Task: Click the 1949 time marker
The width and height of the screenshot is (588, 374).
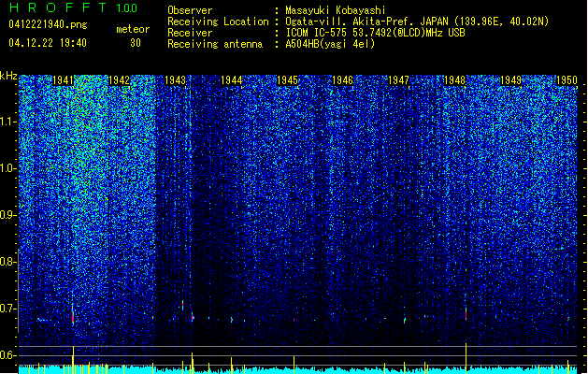Action: (x=510, y=80)
